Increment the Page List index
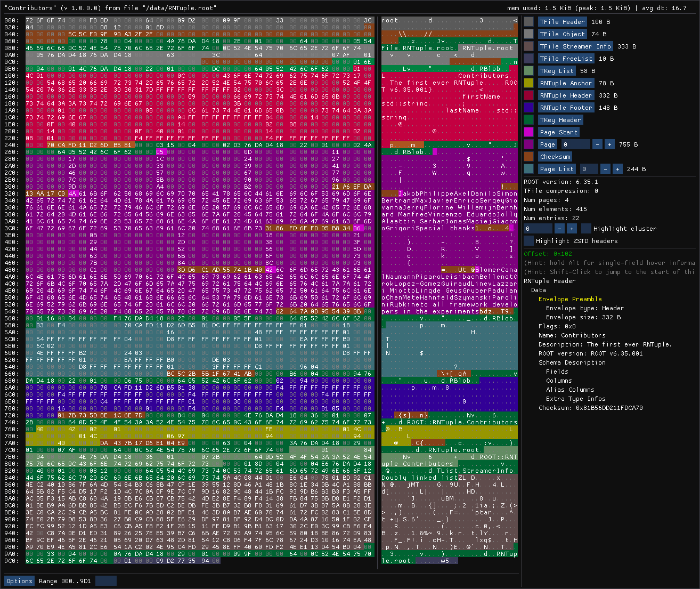700x589 pixels. click(617, 169)
